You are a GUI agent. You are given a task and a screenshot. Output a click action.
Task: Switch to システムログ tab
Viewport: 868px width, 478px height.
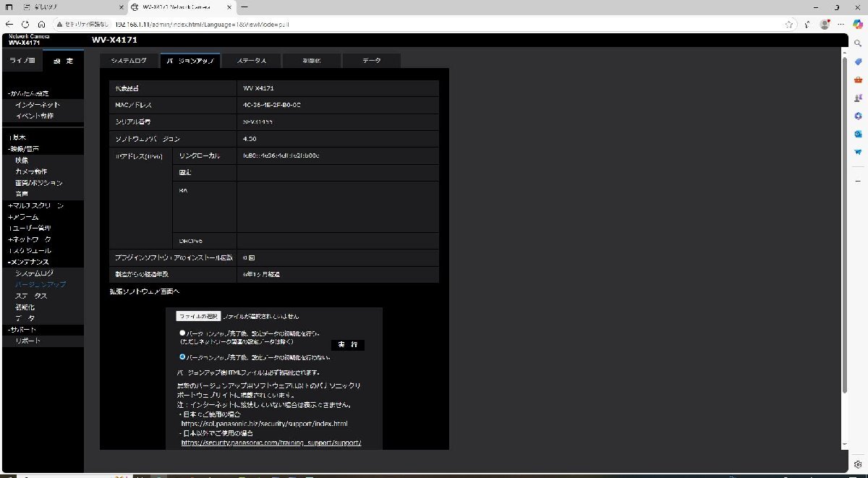(128, 61)
